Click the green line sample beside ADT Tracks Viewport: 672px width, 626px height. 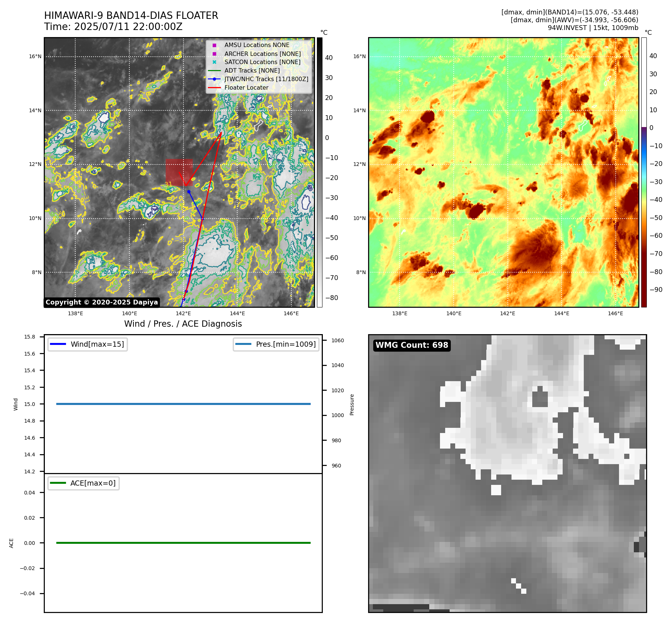[x=214, y=70]
